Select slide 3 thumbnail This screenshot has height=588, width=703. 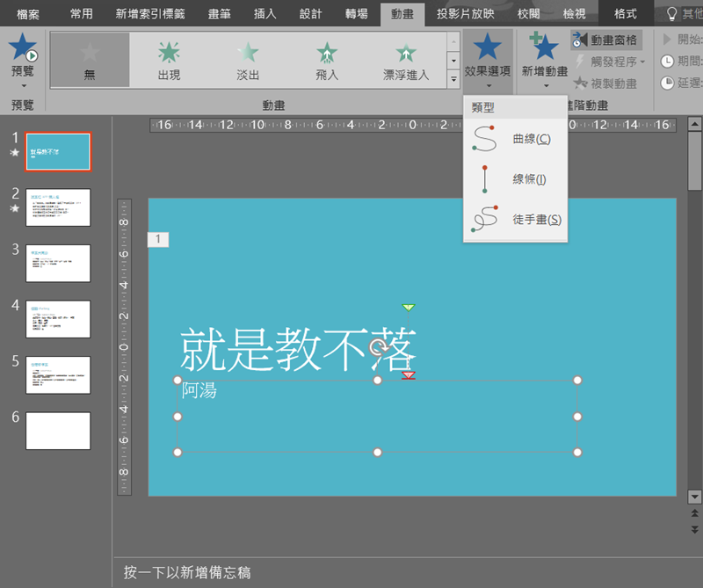58,263
